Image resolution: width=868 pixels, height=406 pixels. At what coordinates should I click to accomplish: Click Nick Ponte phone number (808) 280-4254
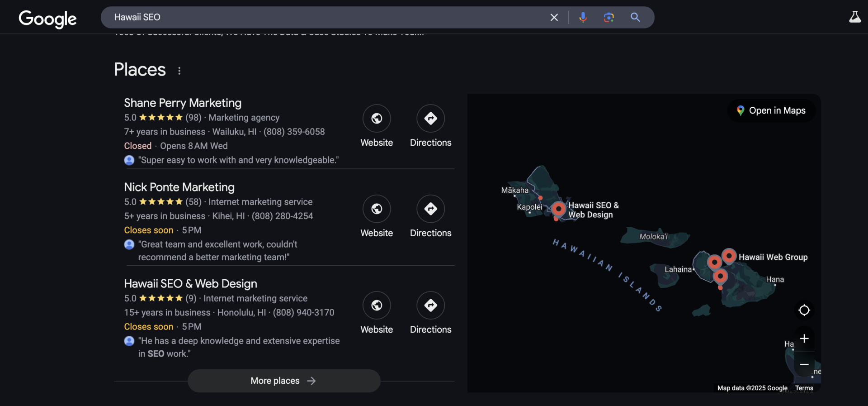point(282,216)
